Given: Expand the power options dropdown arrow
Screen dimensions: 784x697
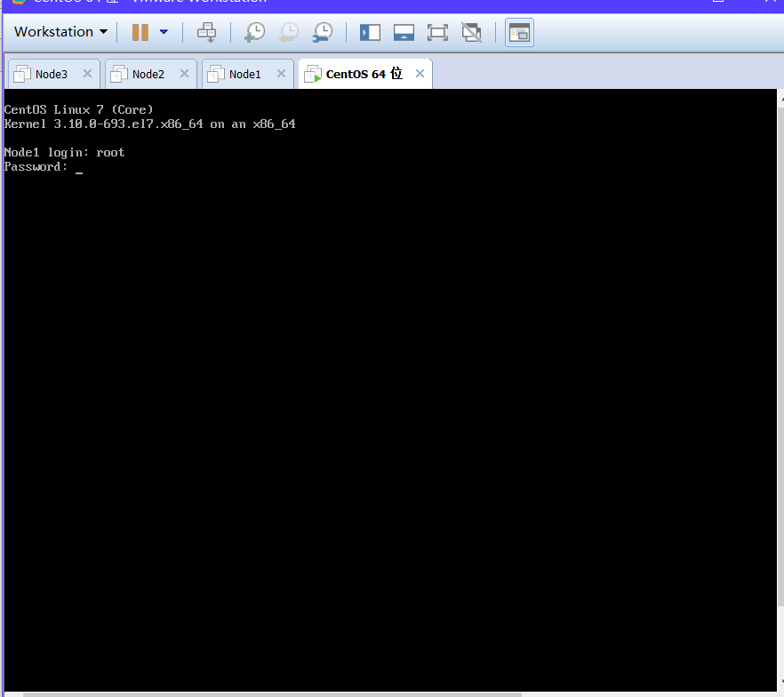Looking at the screenshot, I should tap(164, 32).
